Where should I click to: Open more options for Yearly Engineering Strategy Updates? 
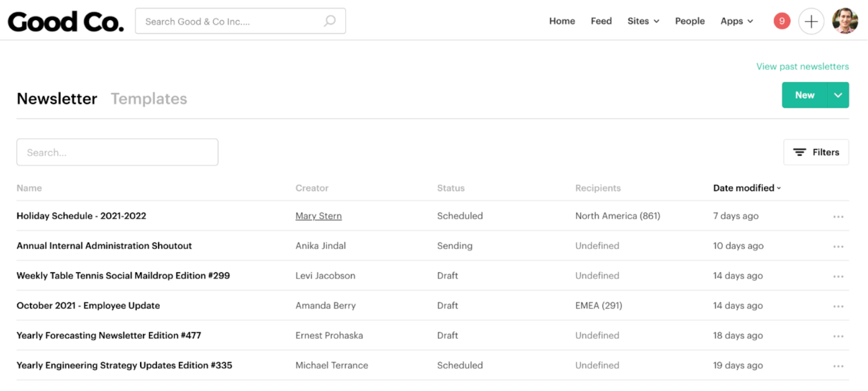coord(838,366)
